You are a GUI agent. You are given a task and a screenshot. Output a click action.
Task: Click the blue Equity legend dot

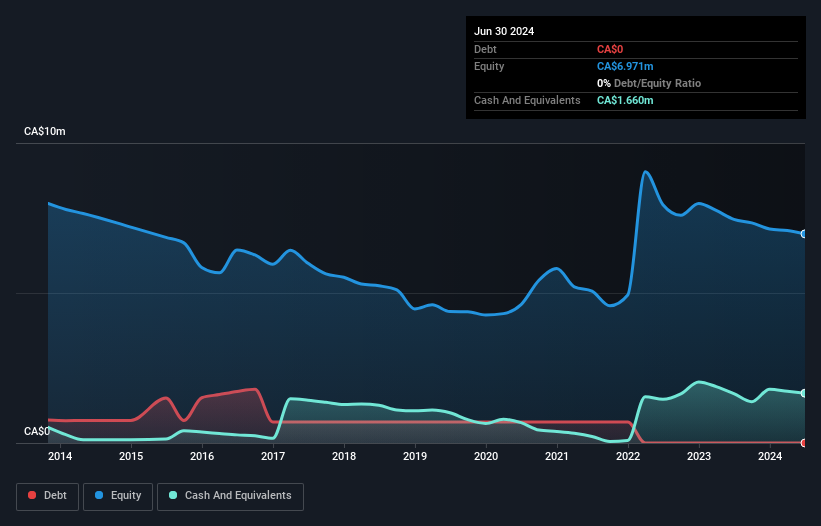point(99,495)
